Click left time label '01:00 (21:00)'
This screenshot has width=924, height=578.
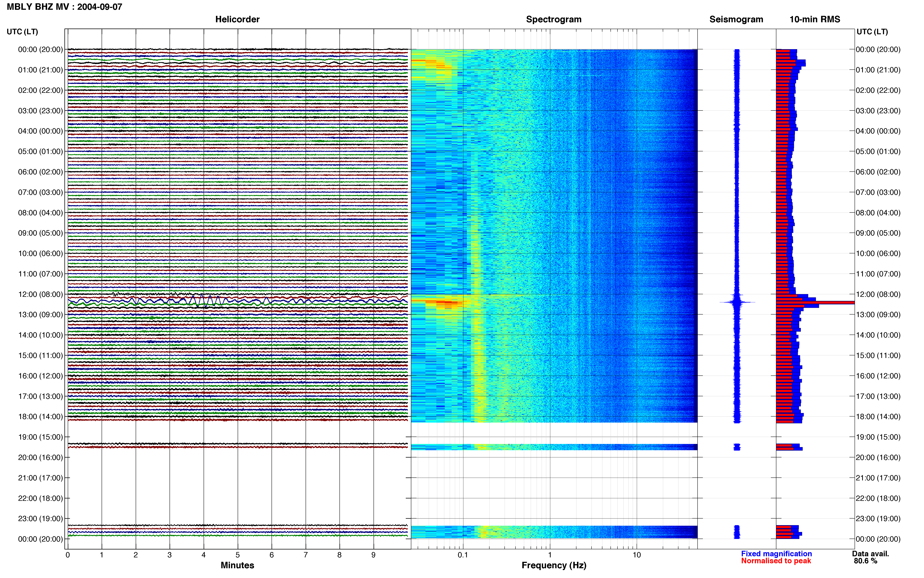coord(40,70)
